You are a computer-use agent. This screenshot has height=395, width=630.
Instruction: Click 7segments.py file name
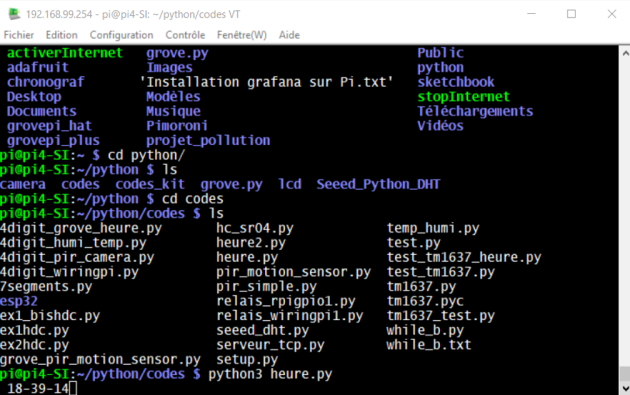[46, 286]
